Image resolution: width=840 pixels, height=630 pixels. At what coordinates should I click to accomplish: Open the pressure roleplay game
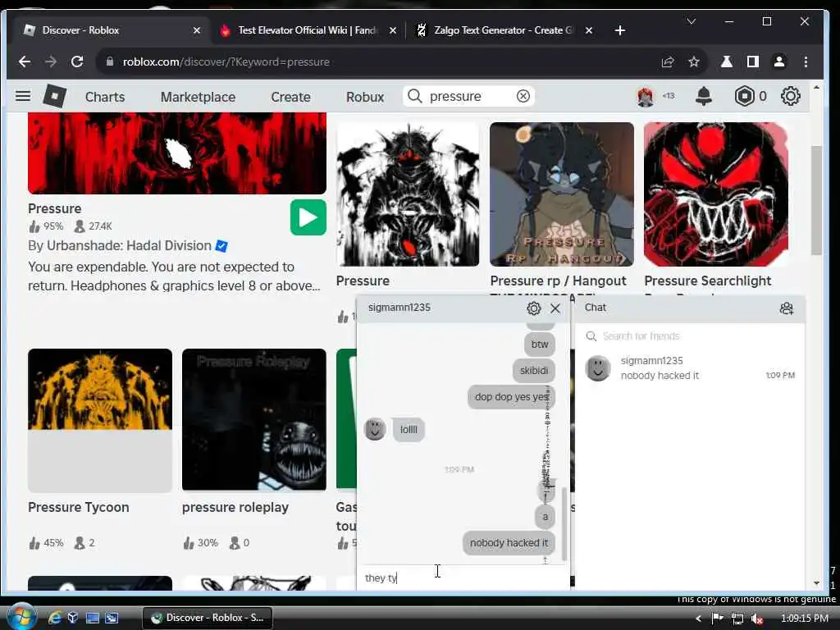(235, 507)
